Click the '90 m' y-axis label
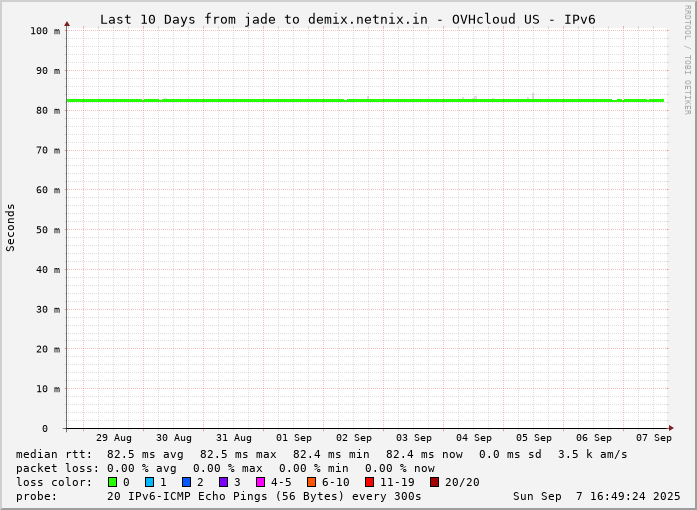The height and width of the screenshot is (510, 697). click(48, 71)
